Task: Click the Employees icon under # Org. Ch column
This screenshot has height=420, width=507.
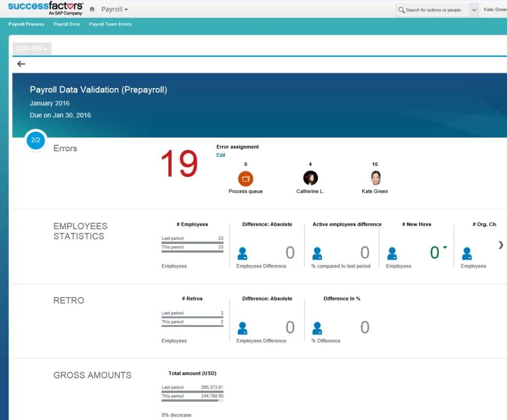Action: [x=467, y=252]
